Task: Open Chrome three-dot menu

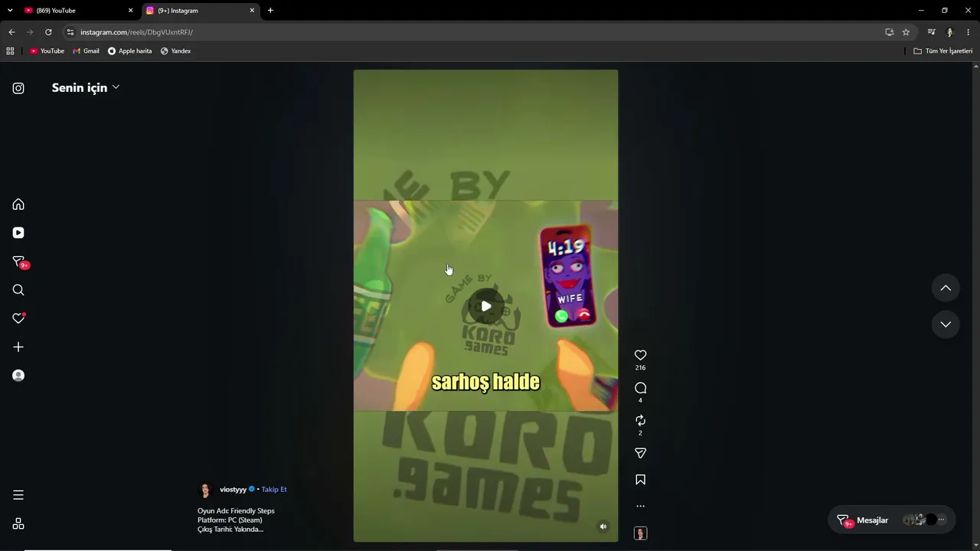Action: 969,32
